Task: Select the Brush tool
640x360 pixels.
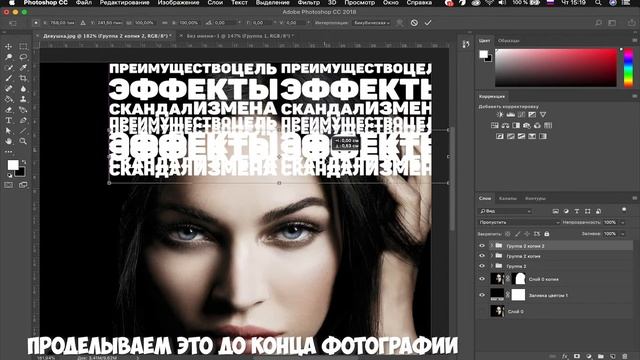Action: pos(9,78)
